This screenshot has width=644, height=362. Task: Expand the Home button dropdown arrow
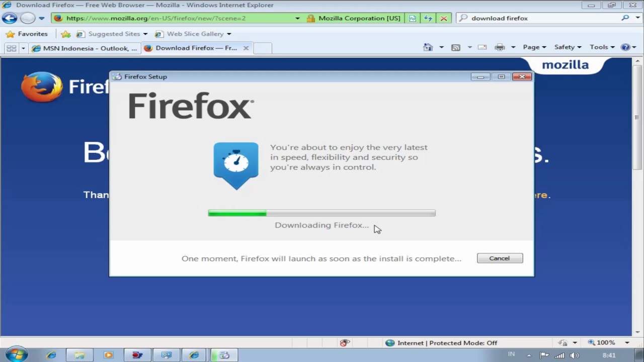pyautogui.click(x=441, y=47)
